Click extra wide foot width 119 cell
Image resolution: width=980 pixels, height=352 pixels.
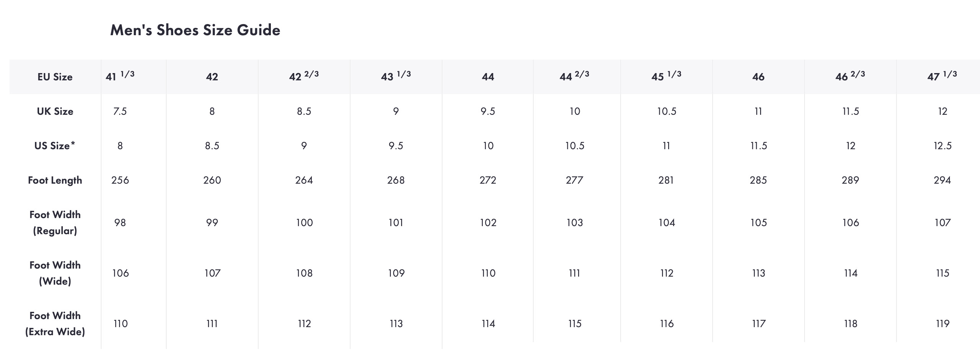(942, 324)
